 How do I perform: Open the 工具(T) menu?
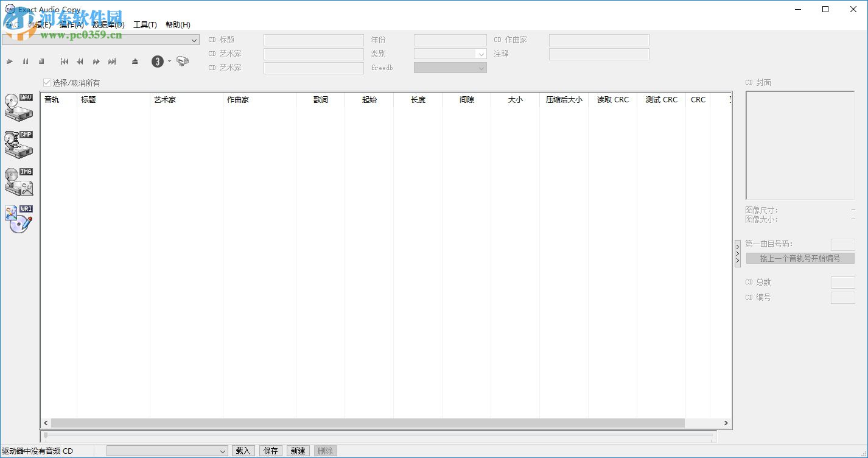[145, 24]
